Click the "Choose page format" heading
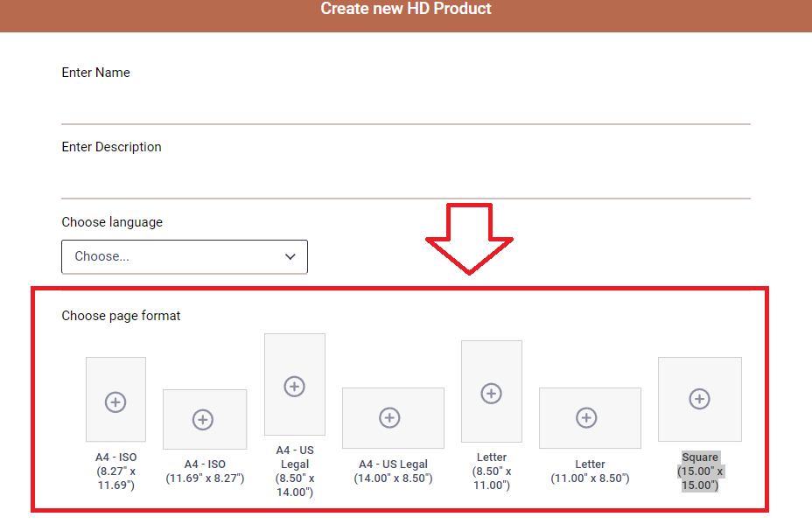Viewport: 812px width, 531px height. pos(121,316)
